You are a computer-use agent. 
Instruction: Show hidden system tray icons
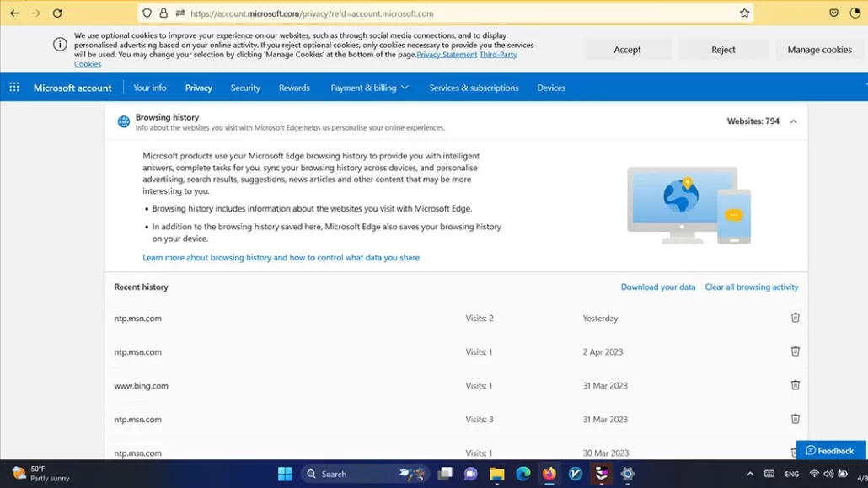pos(750,475)
